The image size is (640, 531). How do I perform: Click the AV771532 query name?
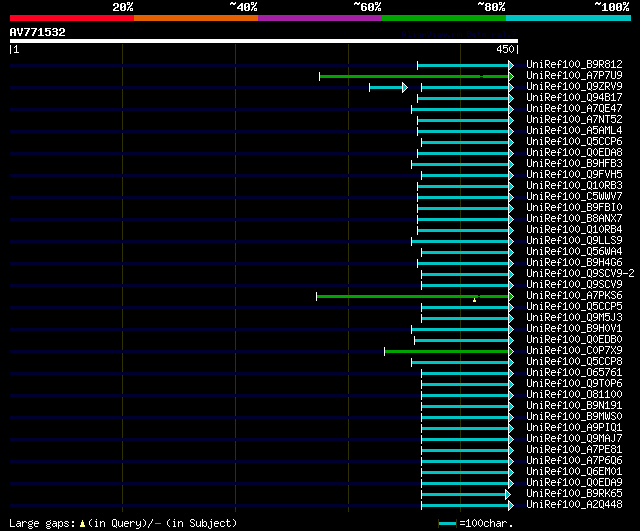point(38,32)
